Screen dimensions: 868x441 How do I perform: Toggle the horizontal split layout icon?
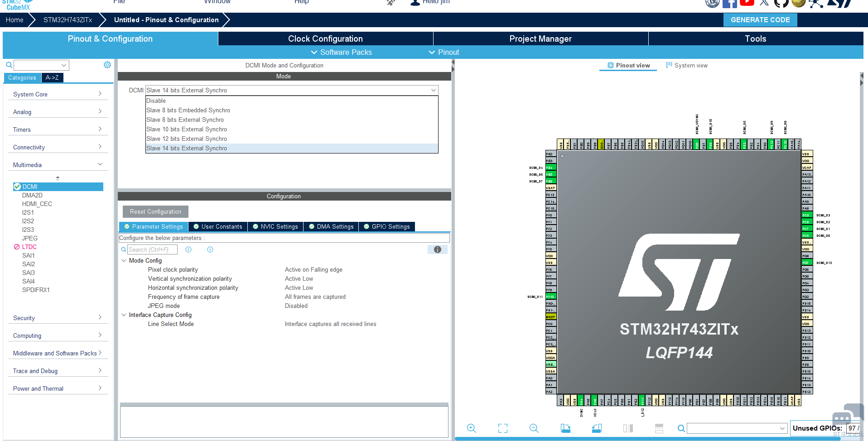pyautogui.click(x=659, y=428)
